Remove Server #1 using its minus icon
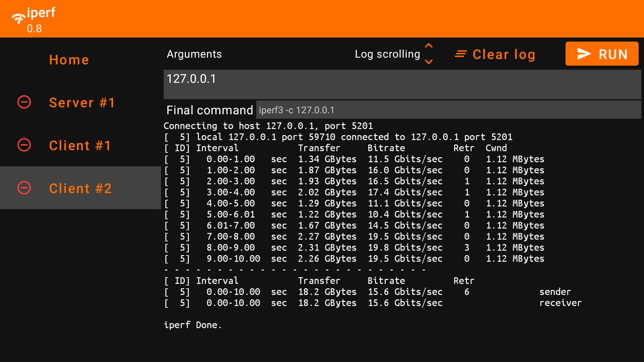This screenshot has width=644, height=362. [24, 102]
